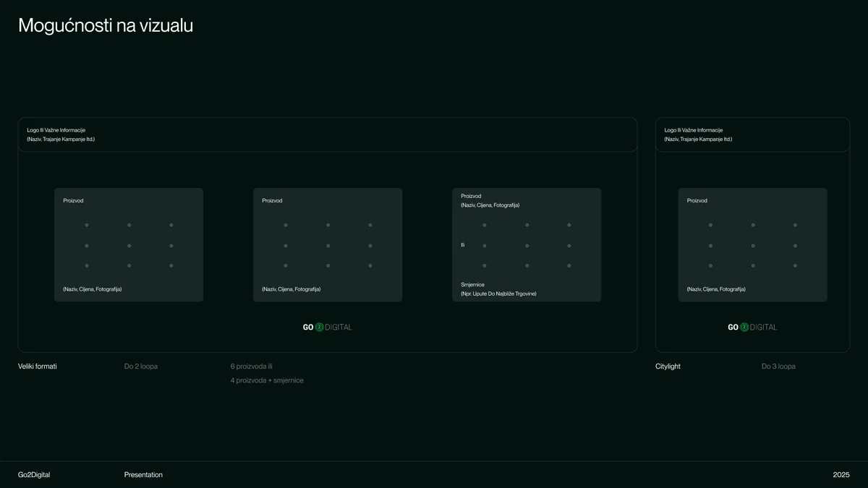Select the first Proizvod card on the left
This screenshot has height=488, width=868.
point(129,245)
